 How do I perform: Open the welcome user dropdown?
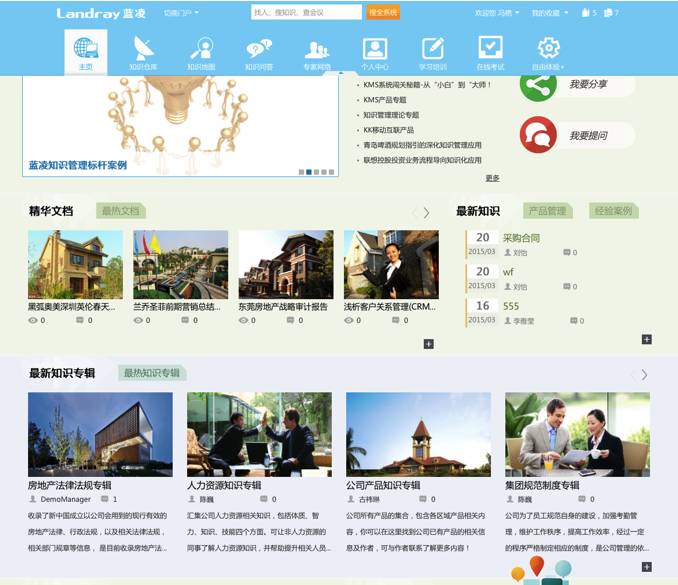coord(497,13)
